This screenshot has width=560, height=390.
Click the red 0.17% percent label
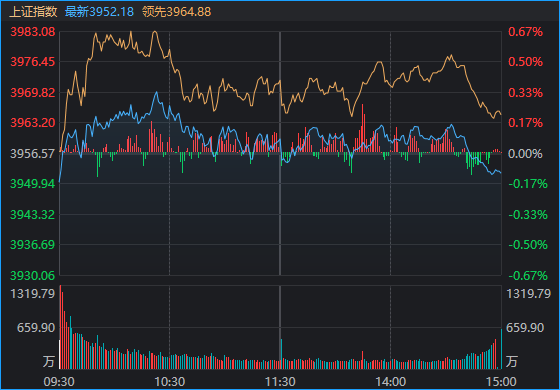[x=525, y=123]
